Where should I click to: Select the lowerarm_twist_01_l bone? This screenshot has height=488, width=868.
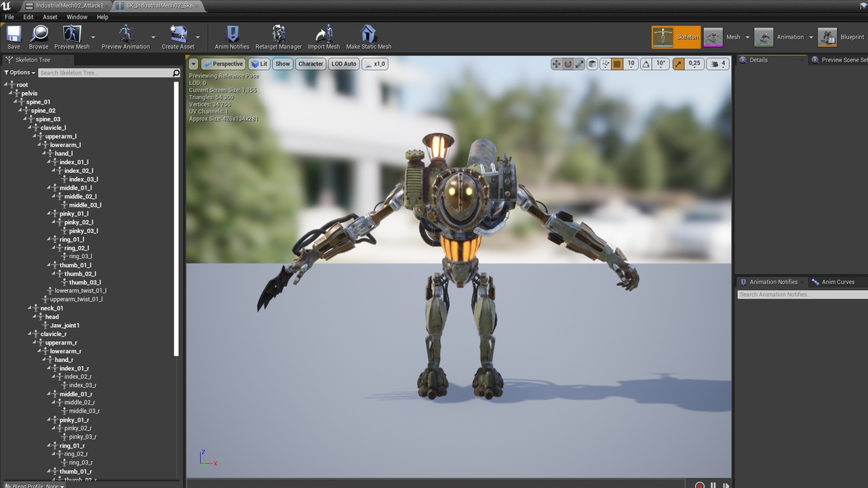(80, 291)
